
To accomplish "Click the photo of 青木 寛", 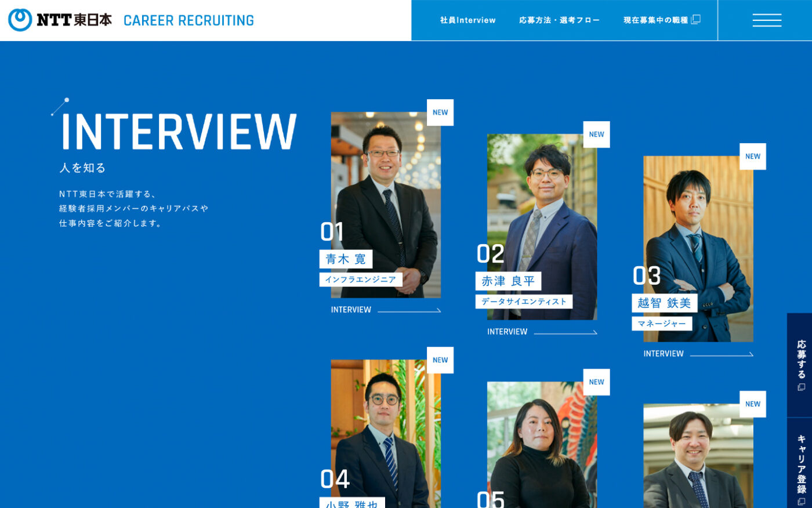I will (386, 205).
